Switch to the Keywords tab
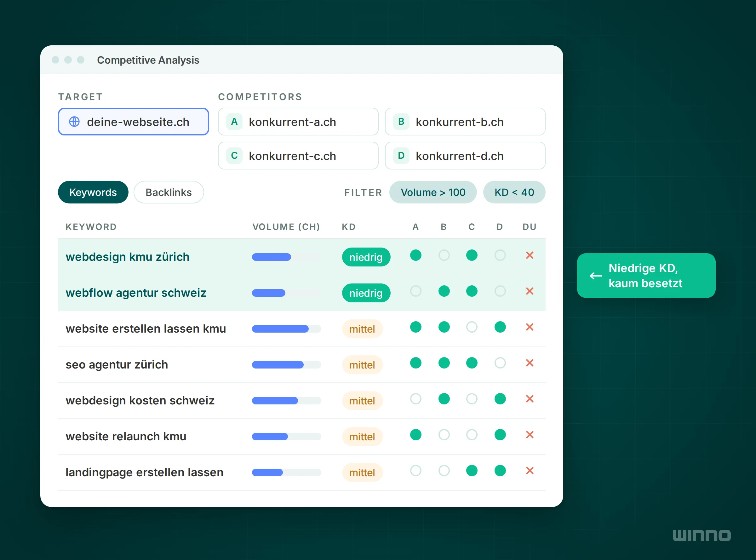Viewport: 756px width, 560px height. pyautogui.click(x=93, y=192)
